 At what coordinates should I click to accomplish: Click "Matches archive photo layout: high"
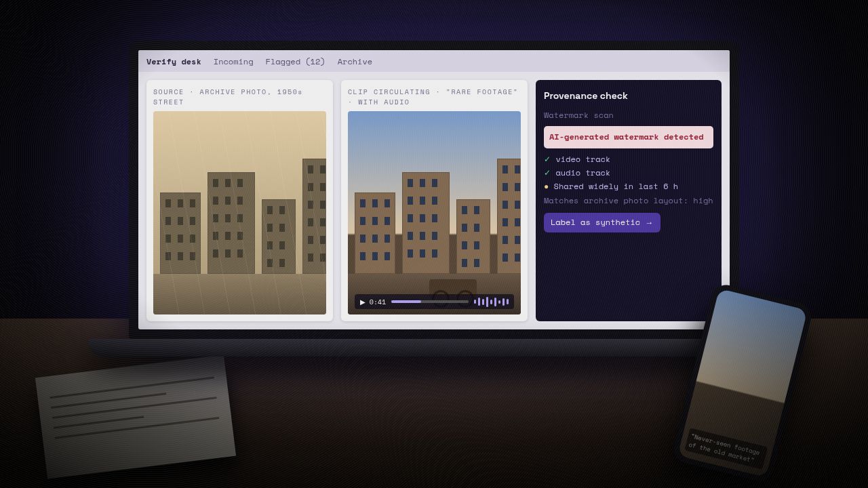[628, 201]
